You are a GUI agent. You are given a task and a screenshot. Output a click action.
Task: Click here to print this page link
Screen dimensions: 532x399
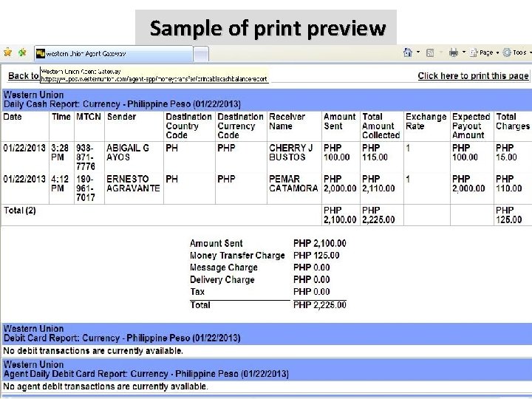tap(473, 75)
